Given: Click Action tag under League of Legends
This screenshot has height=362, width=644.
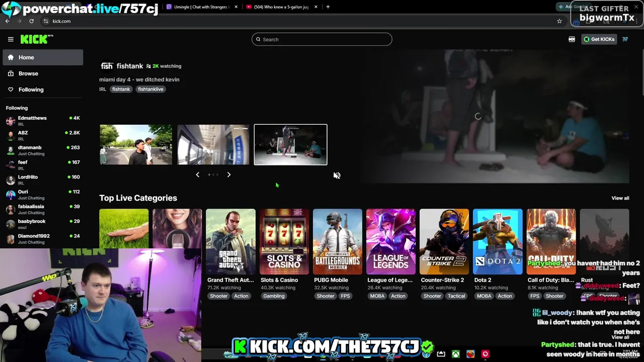Looking at the screenshot, I should pyautogui.click(x=398, y=296).
